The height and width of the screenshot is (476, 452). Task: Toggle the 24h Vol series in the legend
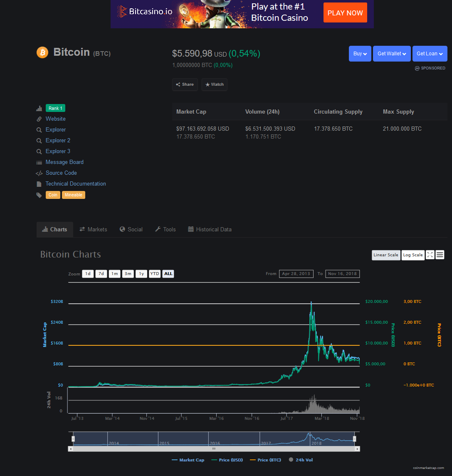(x=301, y=460)
